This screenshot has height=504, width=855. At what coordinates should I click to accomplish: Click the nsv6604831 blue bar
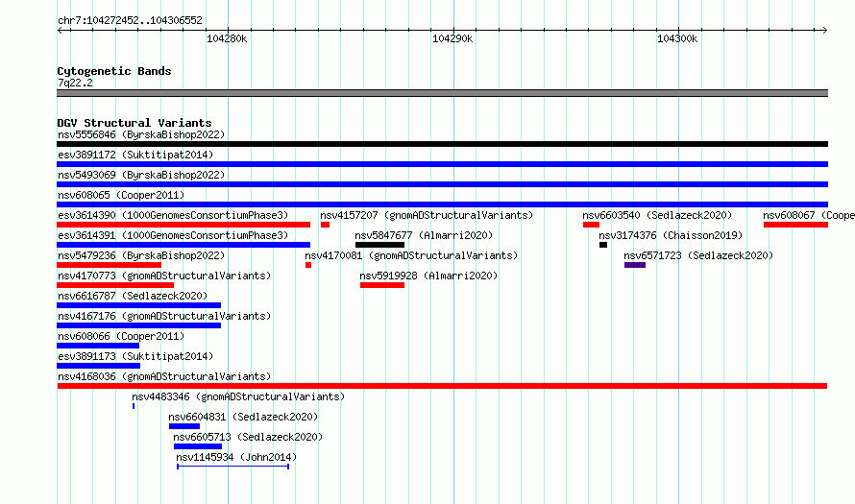click(x=184, y=426)
